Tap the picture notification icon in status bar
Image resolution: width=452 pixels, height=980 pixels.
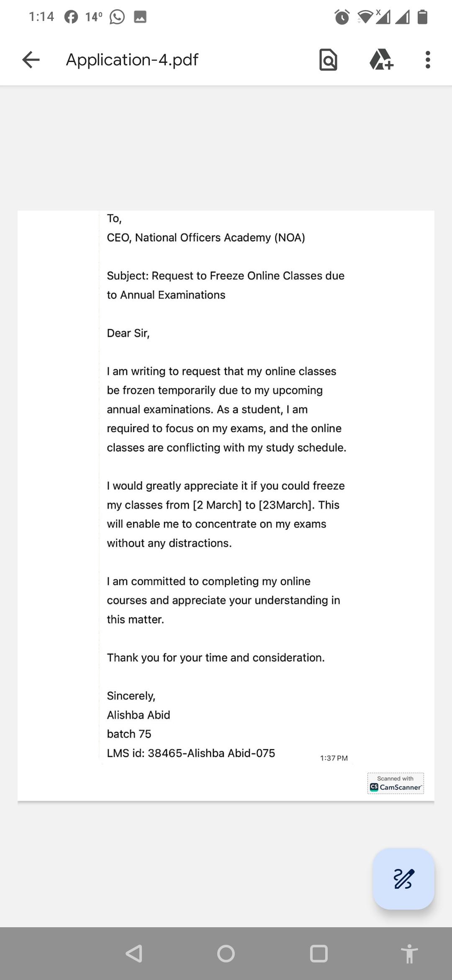click(140, 17)
